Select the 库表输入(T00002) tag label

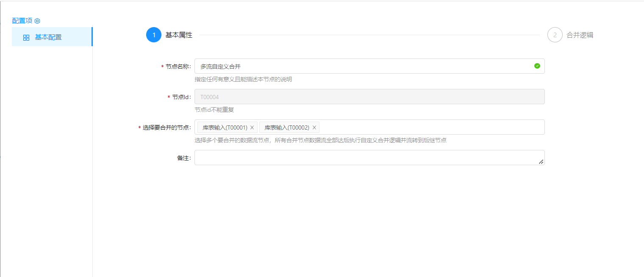point(287,127)
